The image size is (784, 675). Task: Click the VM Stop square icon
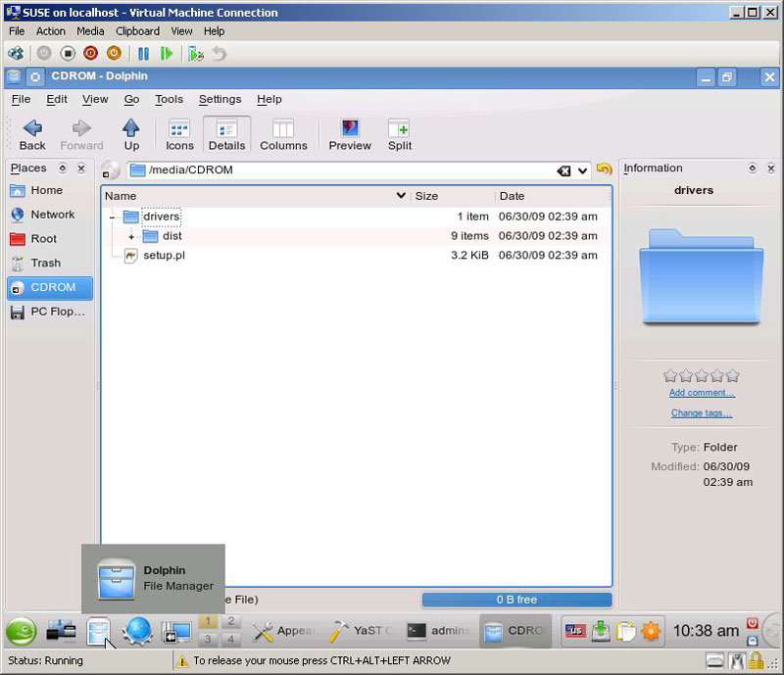pyautogui.click(x=68, y=53)
